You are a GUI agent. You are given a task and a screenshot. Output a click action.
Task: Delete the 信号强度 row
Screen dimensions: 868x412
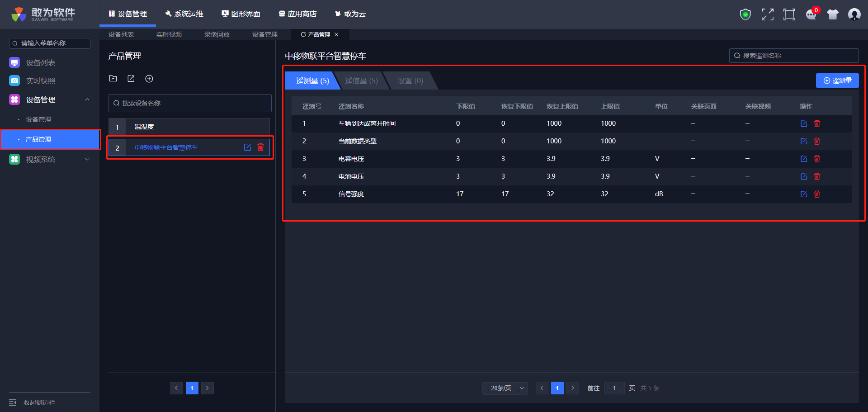pos(817,194)
